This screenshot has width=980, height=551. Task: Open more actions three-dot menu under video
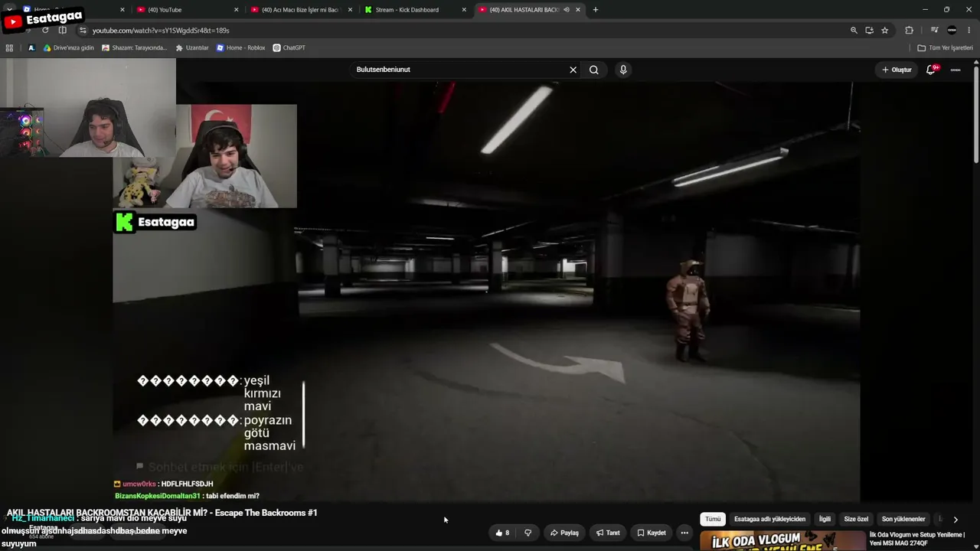coord(684,533)
